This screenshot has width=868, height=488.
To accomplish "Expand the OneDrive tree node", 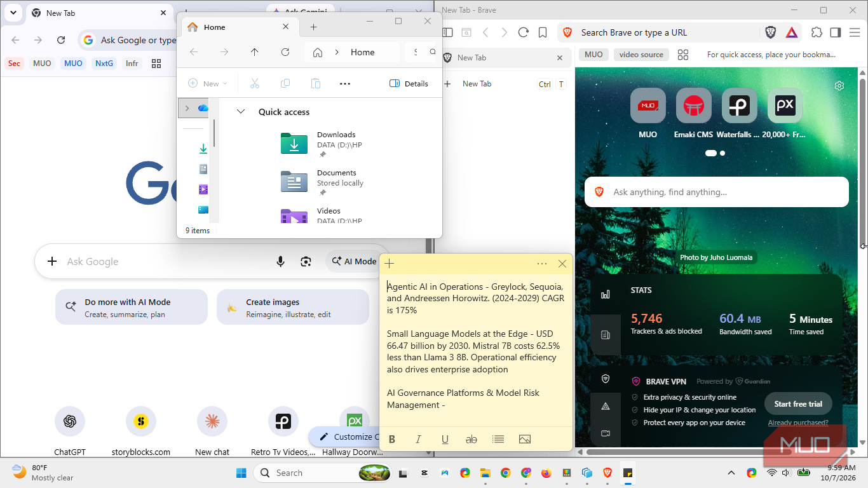I will point(187,108).
